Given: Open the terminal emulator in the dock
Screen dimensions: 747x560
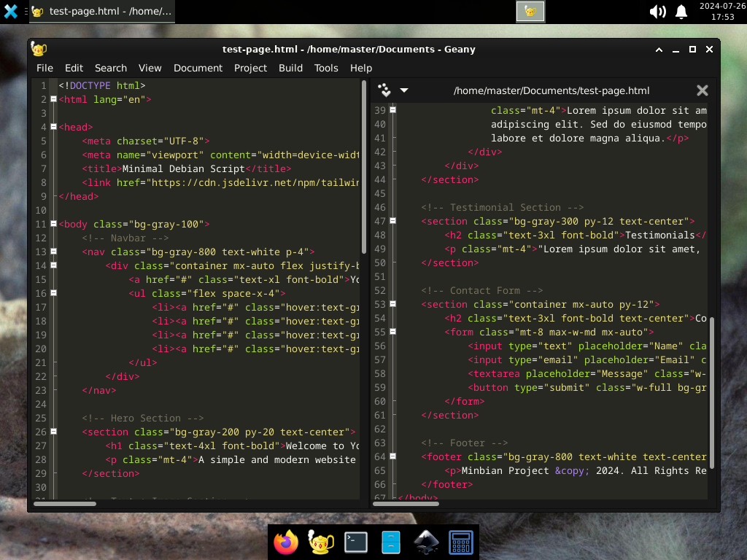Looking at the screenshot, I should [x=355, y=542].
